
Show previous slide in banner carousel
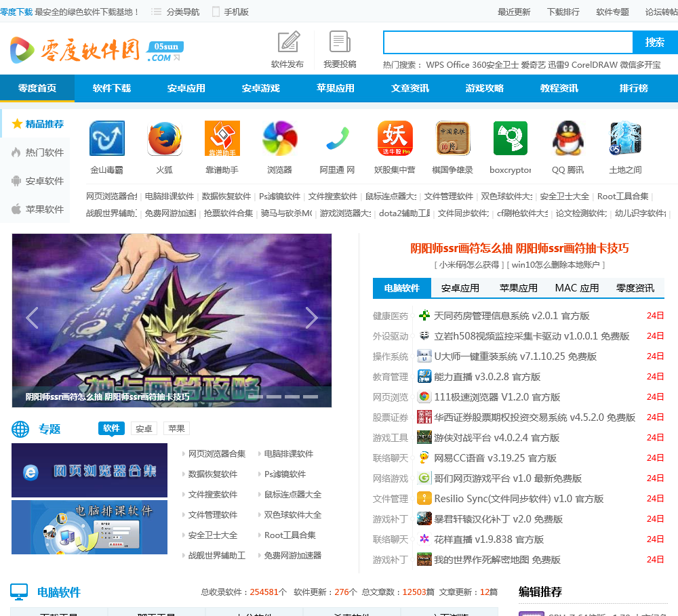[32, 318]
